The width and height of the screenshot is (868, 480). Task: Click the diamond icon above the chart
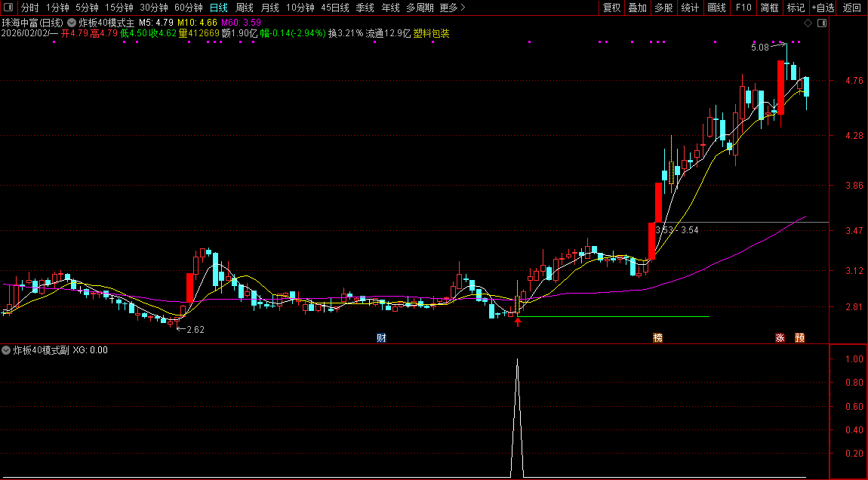(x=808, y=23)
